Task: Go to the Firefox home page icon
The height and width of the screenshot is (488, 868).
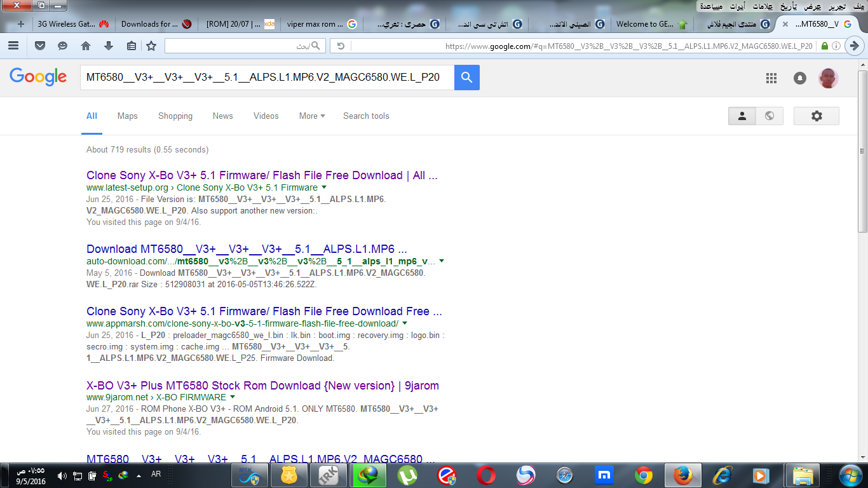Action: point(86,46)
